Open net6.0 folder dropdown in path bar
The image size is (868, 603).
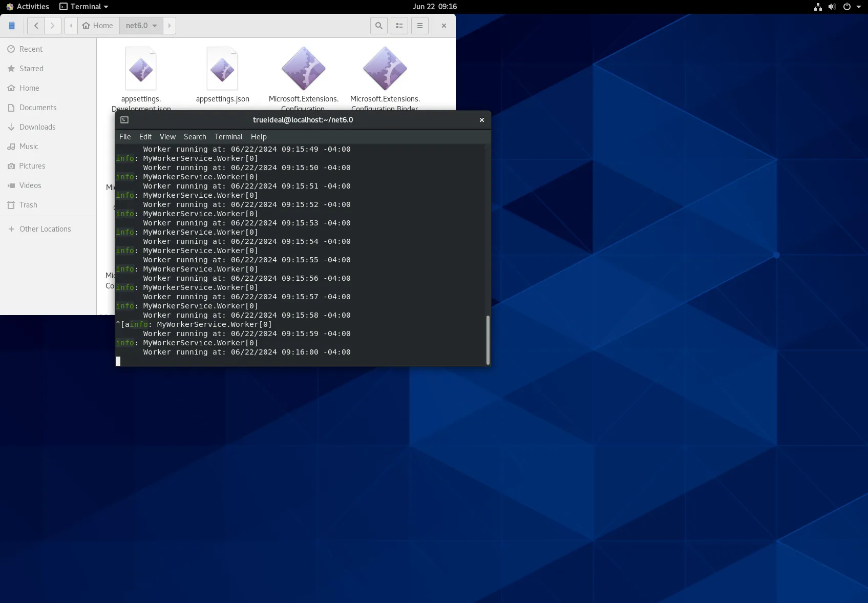pos(141,26)
